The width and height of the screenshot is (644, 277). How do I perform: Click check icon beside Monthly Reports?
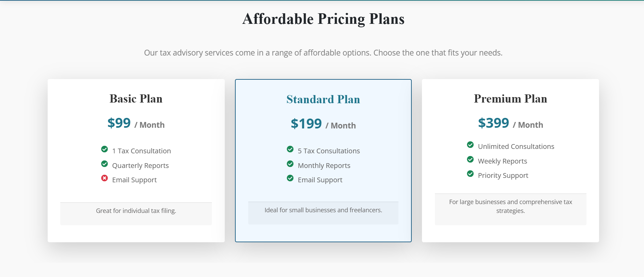pyautogui.click(x=290, y=164)
